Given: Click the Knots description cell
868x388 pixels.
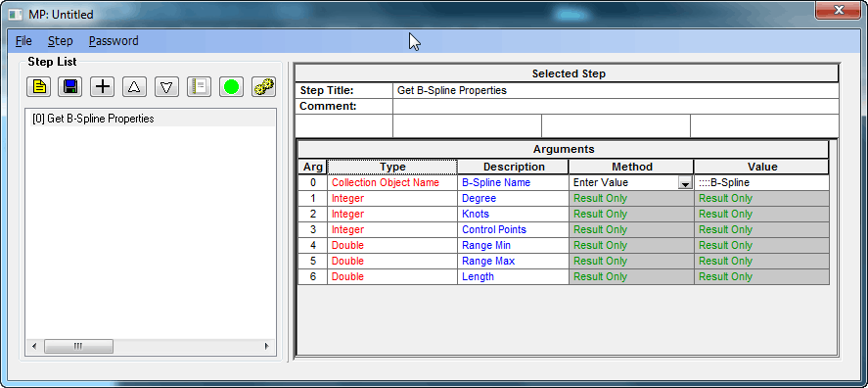Looking at the screenshot, I should (x=513, y=214).
